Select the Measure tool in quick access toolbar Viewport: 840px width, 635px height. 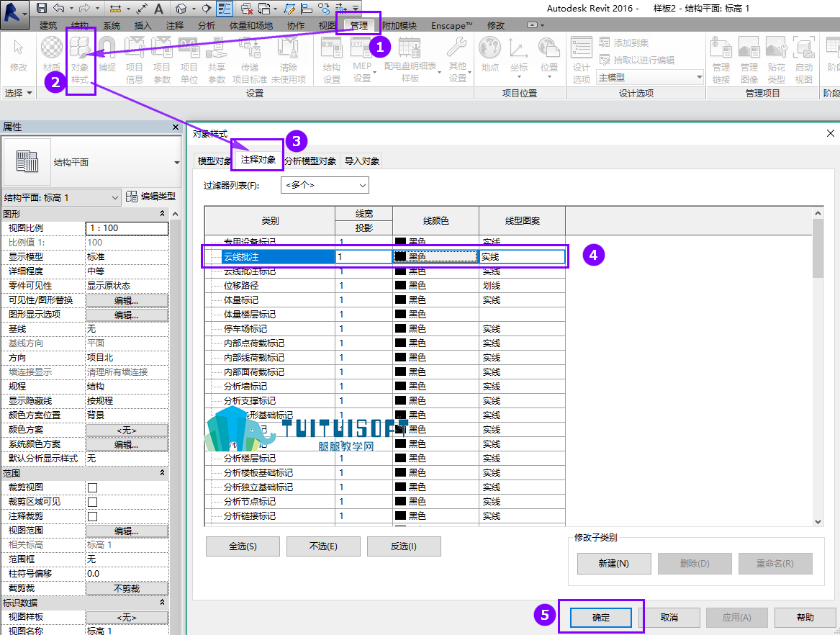click(114, 9)
